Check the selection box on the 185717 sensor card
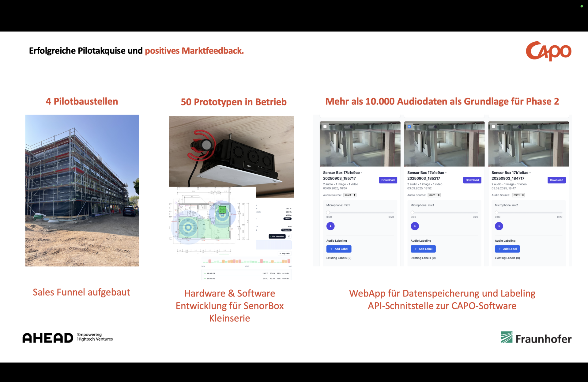The width and height of the screenshot is (588, 382). 325,126
